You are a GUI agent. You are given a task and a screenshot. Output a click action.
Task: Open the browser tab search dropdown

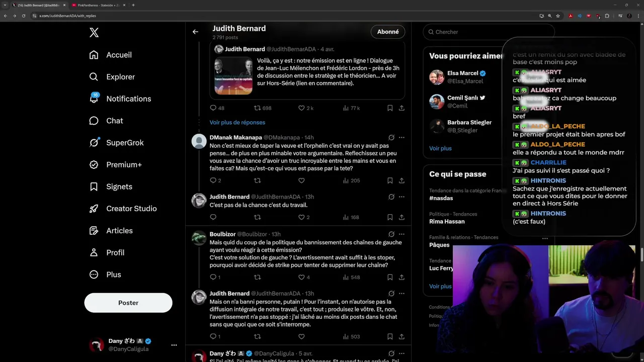[5, 5]
